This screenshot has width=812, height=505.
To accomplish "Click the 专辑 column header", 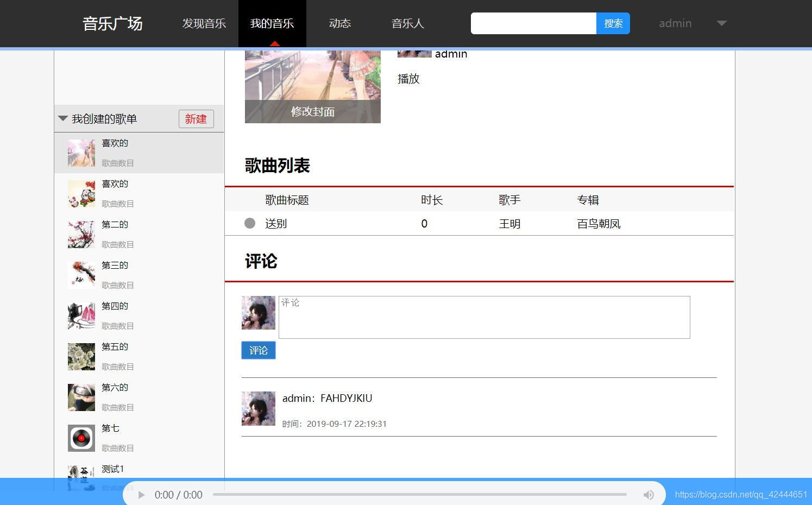I will [x=588, y=200].
